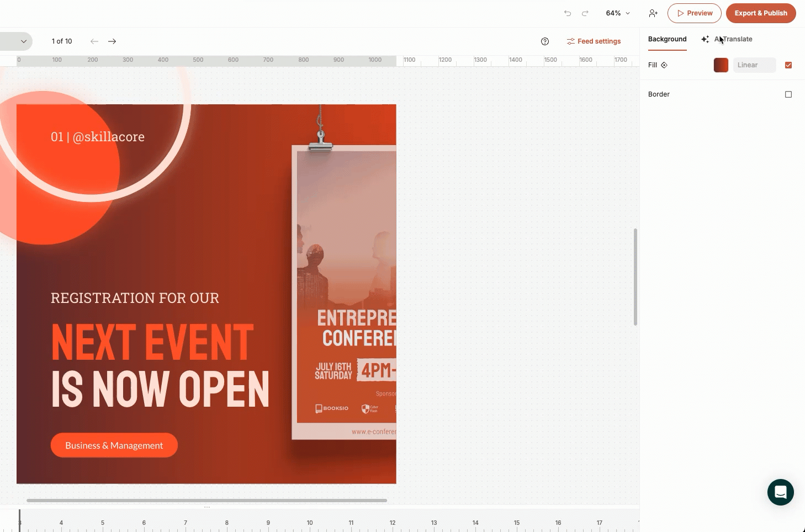Expand the top-left chevron dropdown

[23, 41]
